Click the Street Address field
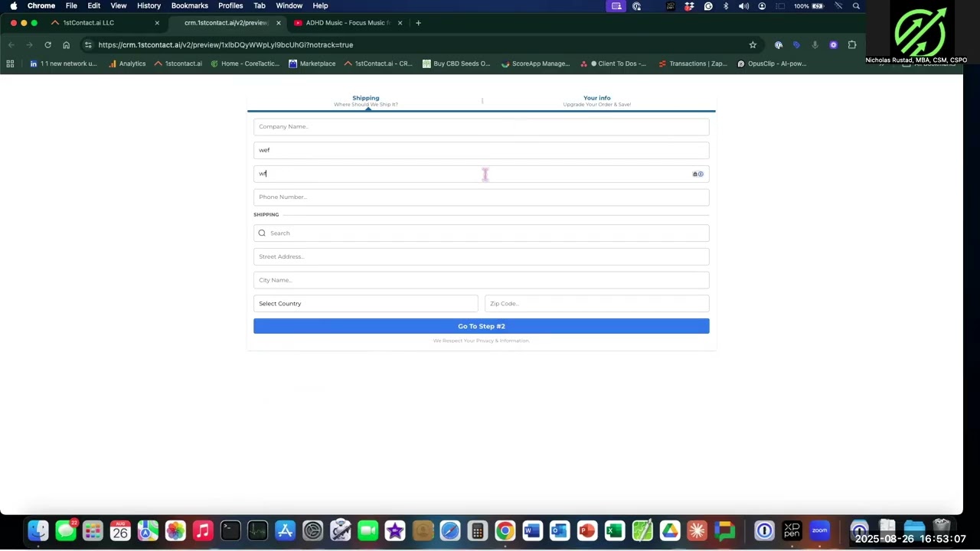 click(x=482, y=256)
